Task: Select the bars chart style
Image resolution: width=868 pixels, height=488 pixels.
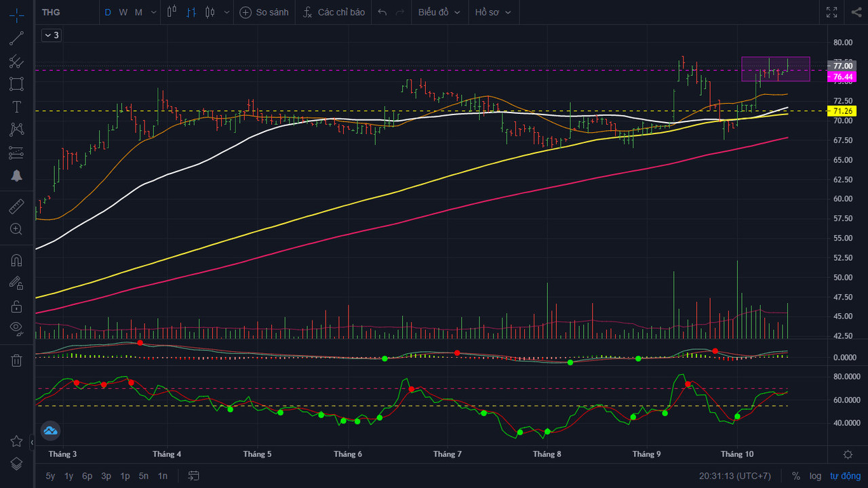Action: [191, 12]
